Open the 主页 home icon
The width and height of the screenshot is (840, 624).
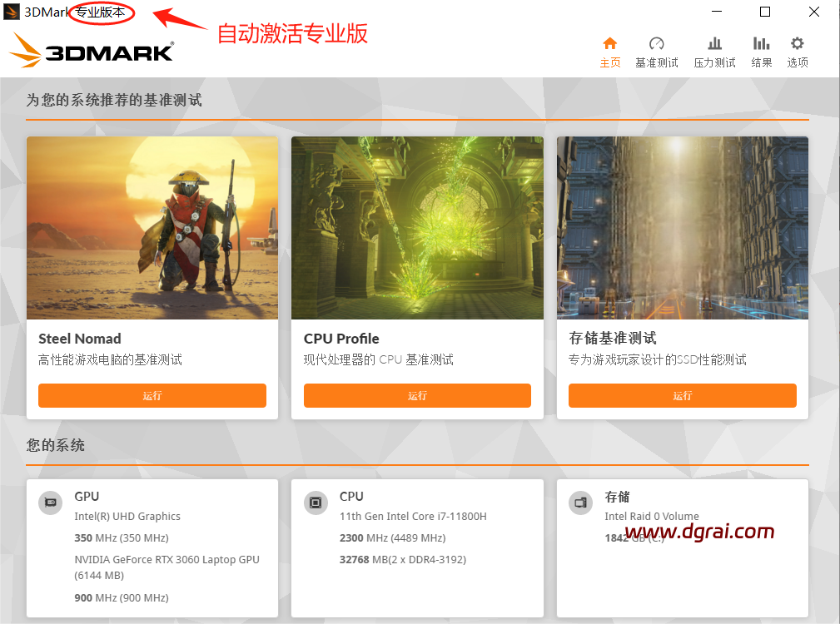tap(609, 43)
